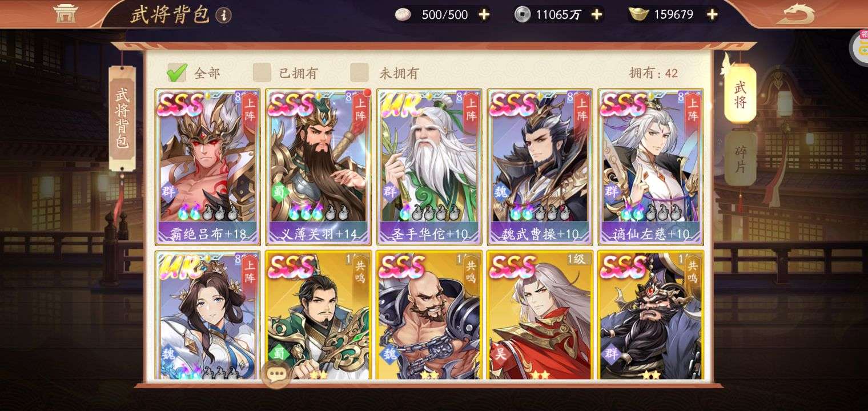Open the chat bubble icon
This screenshot has height=411, width=868.
click(276, 374)
